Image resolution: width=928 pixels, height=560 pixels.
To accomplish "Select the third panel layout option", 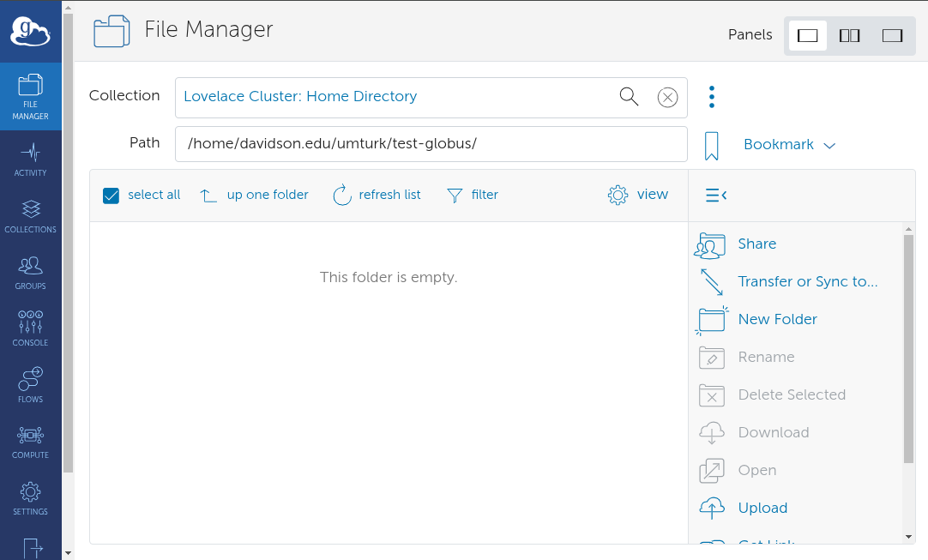I will click(892, 35).
